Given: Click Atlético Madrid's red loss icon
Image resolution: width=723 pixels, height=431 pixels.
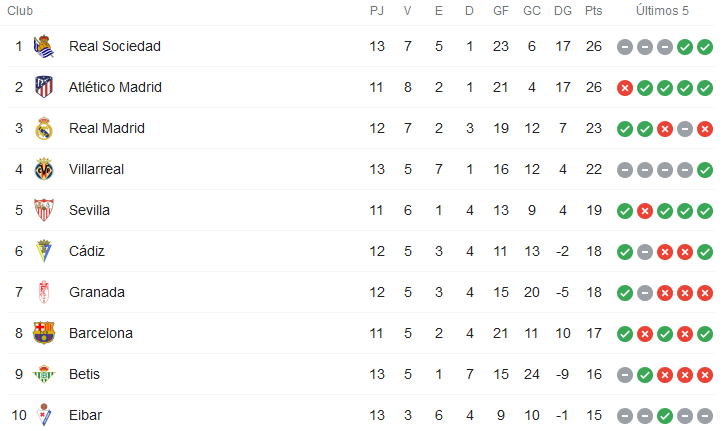Looking at the screenshot, I should coord(625,88).
